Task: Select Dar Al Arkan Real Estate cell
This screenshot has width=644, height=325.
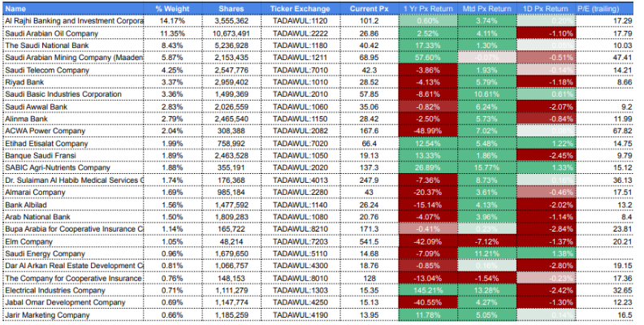Action: click(x=73, y=266)
